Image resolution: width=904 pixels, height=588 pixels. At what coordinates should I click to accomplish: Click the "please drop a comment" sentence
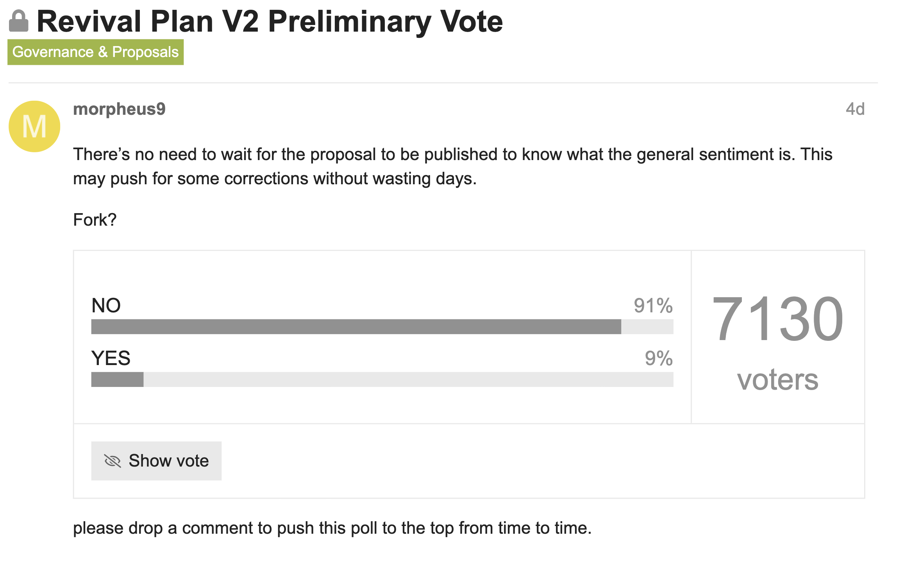coord(332,528)
